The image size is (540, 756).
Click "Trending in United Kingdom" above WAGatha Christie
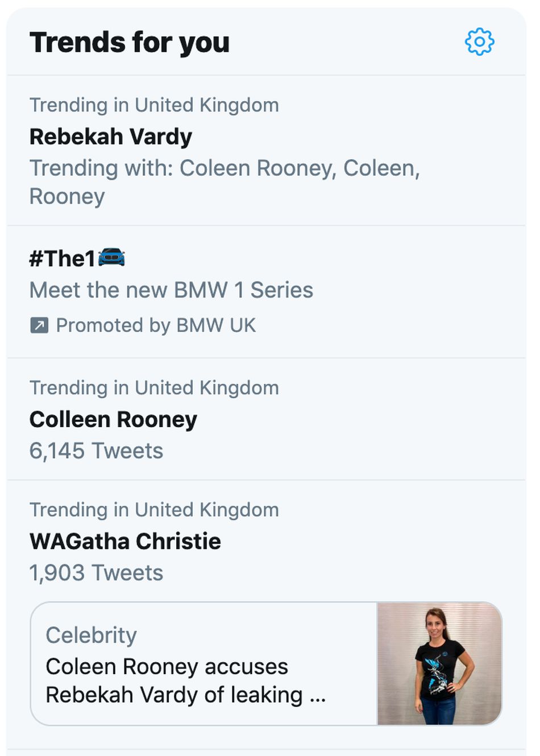(x=154, y=510)
